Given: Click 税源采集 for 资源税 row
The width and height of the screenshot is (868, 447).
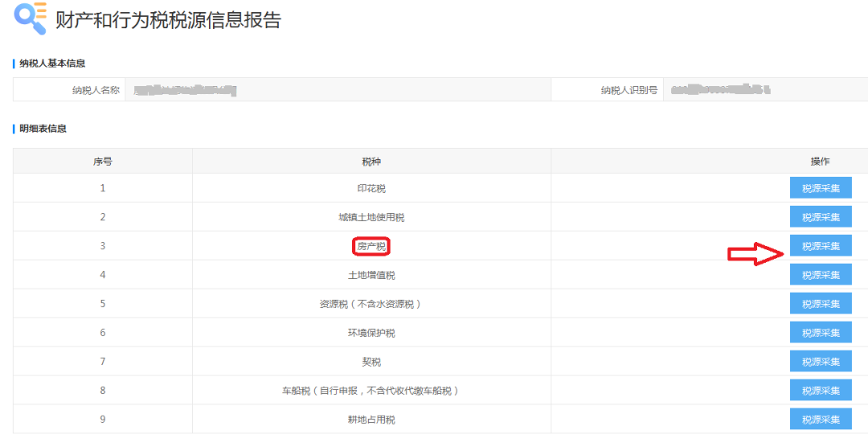Looking at the screenshot, I should (821, 304).
